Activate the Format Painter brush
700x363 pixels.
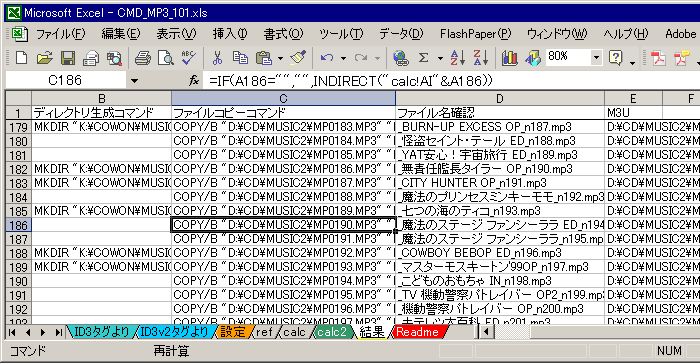298,58
